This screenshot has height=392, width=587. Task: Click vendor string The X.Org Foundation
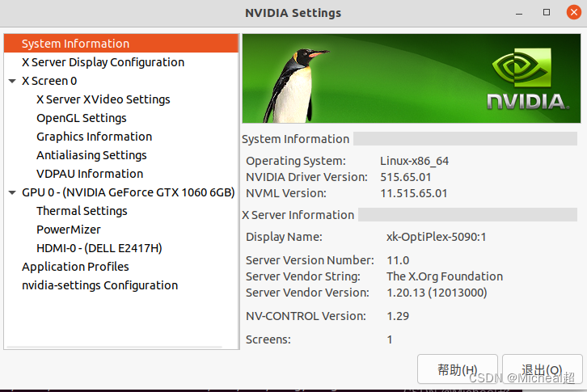point(445,276)
